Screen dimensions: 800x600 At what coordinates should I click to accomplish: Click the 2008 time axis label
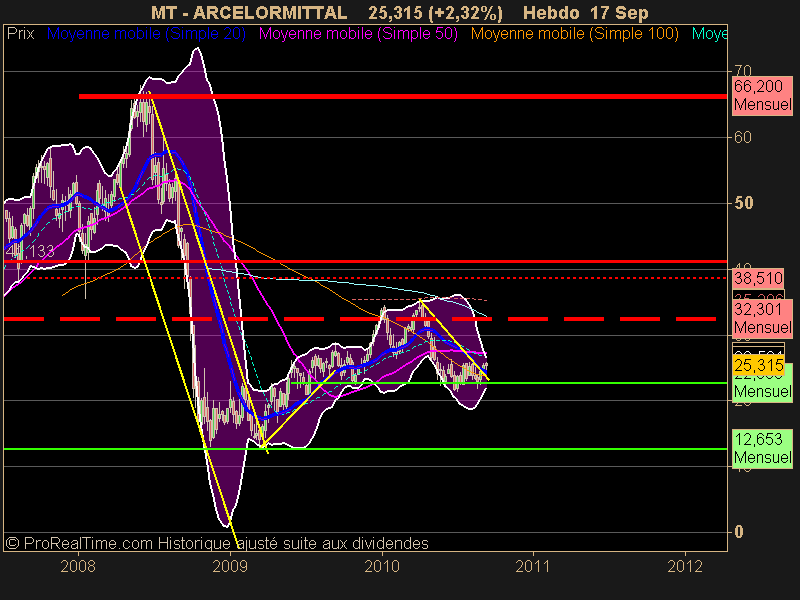[78, 566]
